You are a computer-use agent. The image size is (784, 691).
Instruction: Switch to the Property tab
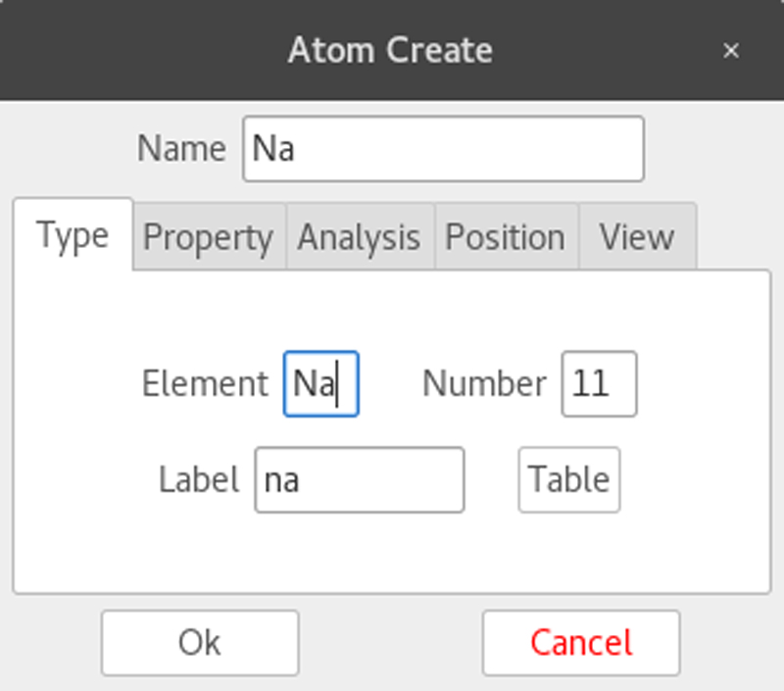208,236
